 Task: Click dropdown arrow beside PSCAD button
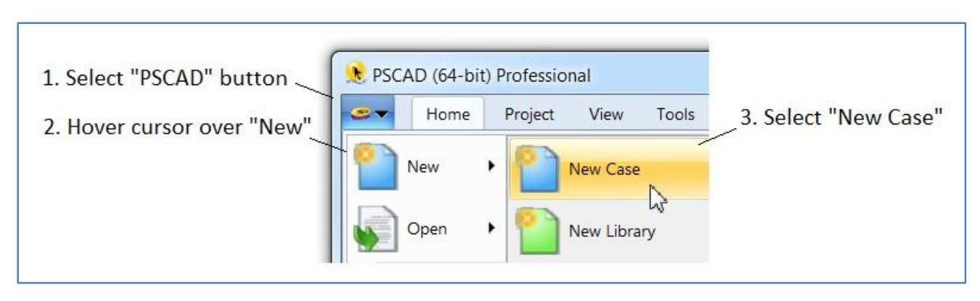(381, 114)
